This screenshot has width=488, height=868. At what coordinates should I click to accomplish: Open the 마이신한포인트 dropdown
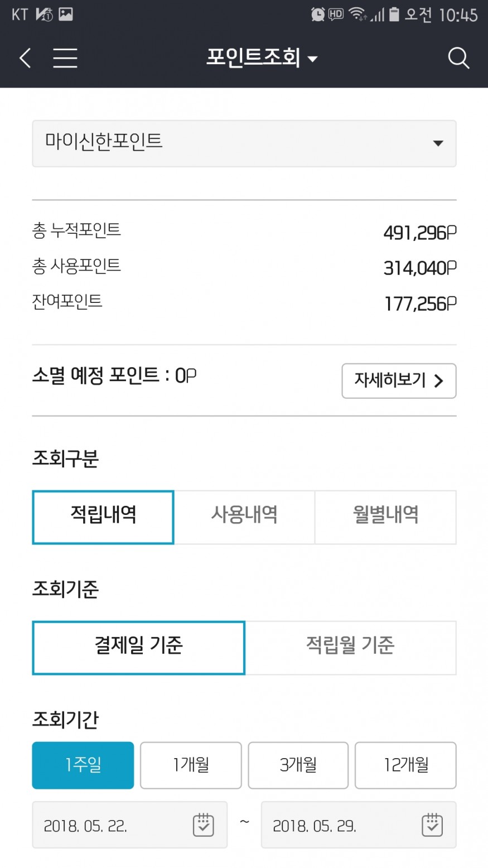point(244,143)
